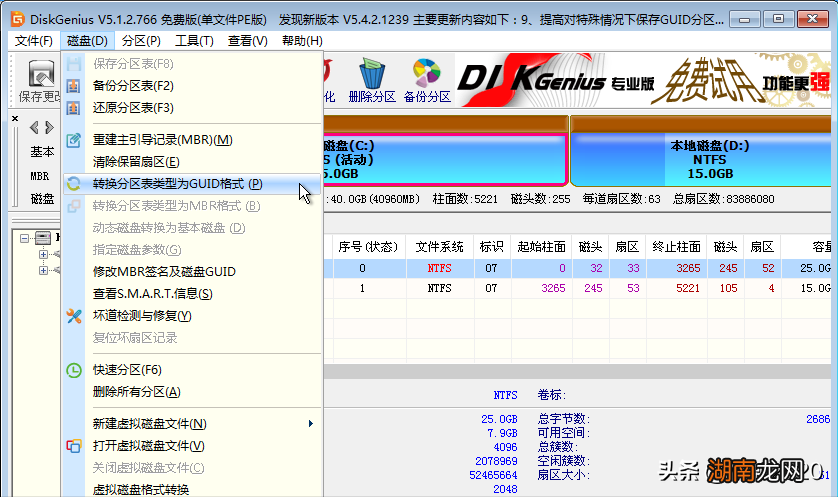Click the 终止柱面 column header
Screen dimensions: 838x497
(676, 246)
